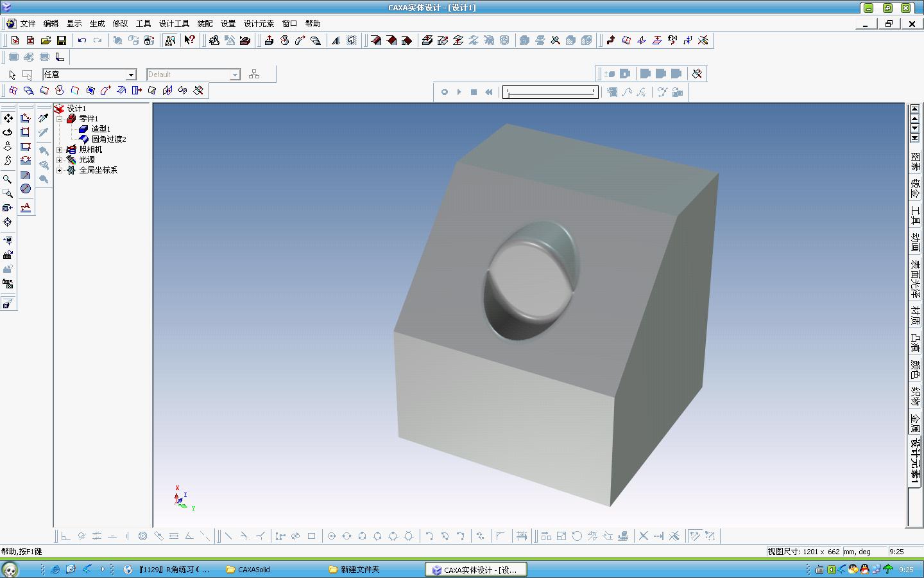The image size is (924, 578).
Task: Open the 帮助 menu
Action: [x=312, y=23]
